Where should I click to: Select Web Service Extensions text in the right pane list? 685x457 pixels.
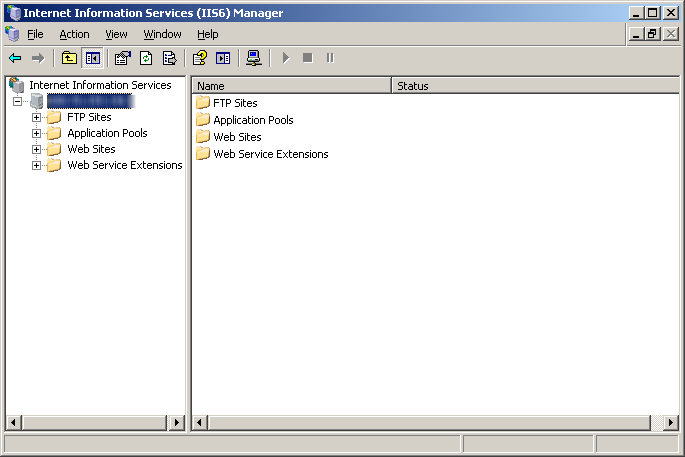[x=271, y=154]
